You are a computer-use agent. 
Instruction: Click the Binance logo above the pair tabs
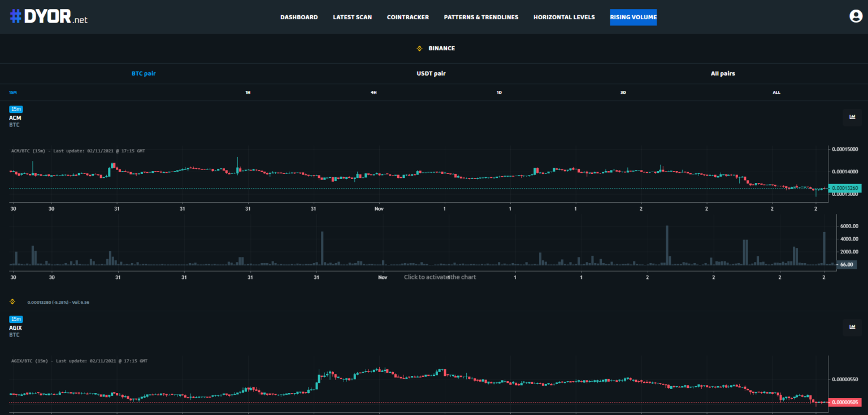coord(419,48)
